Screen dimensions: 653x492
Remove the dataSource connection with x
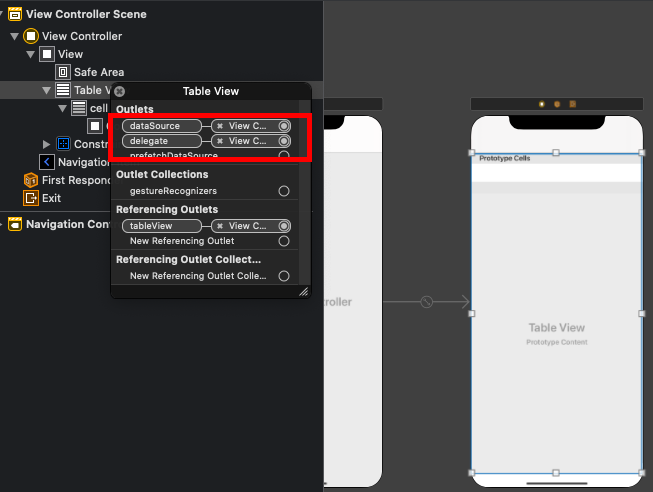[x=220, y=126]
